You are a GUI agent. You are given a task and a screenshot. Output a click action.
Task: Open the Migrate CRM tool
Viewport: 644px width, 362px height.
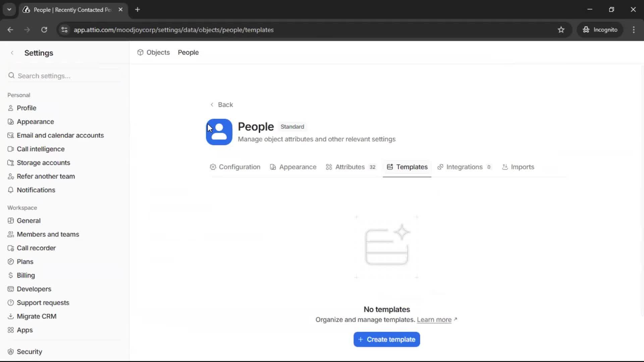tap(37, 316)
